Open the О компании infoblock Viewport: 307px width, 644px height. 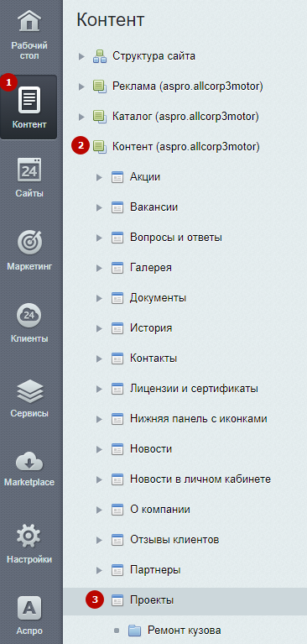pyautogui.click(x=160, y=510)
